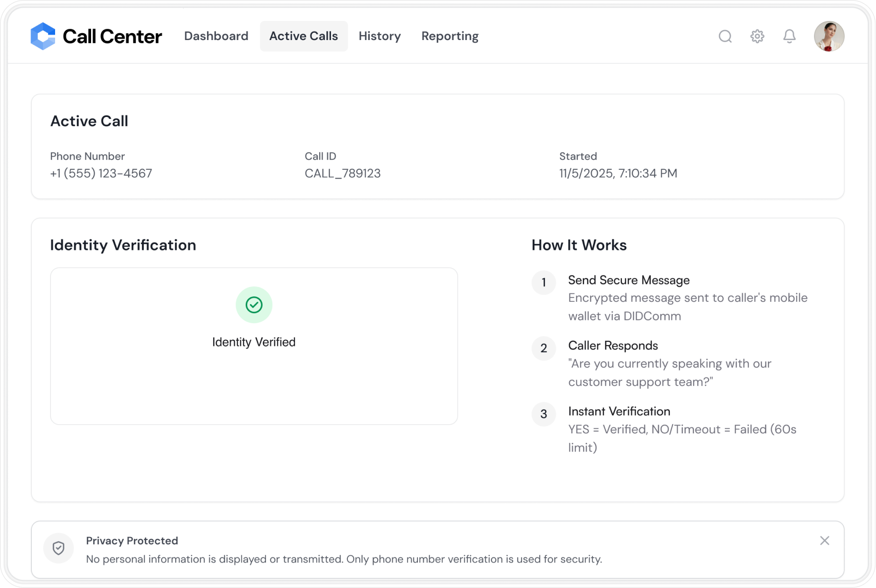Open settings via the gear icon
Viewport: 876px width, 588px height.
coord(757,36)
